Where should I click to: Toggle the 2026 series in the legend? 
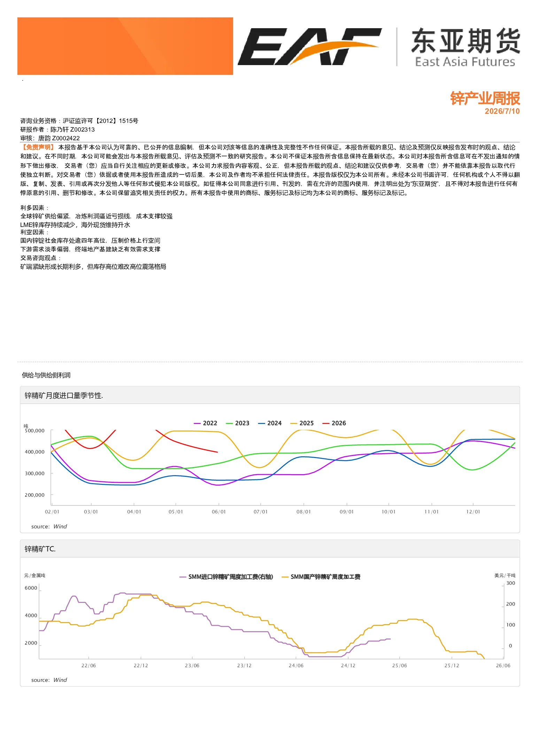coord(334,423)
